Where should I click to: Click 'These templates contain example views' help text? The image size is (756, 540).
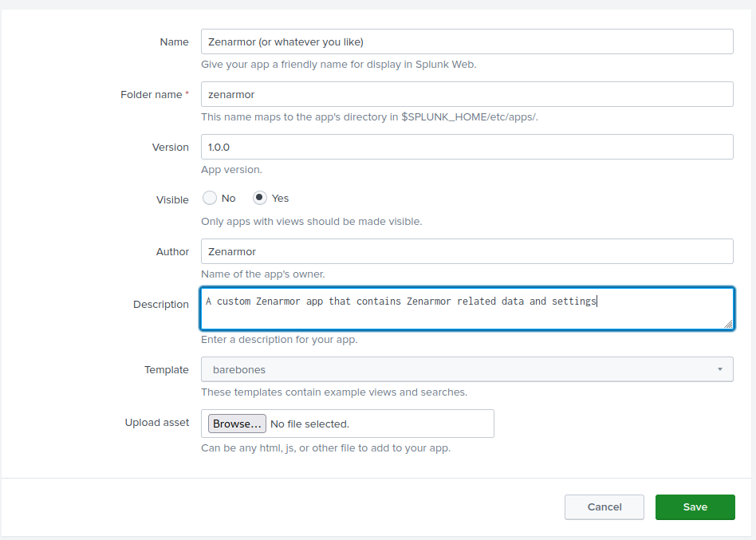[x=334, y=392]
